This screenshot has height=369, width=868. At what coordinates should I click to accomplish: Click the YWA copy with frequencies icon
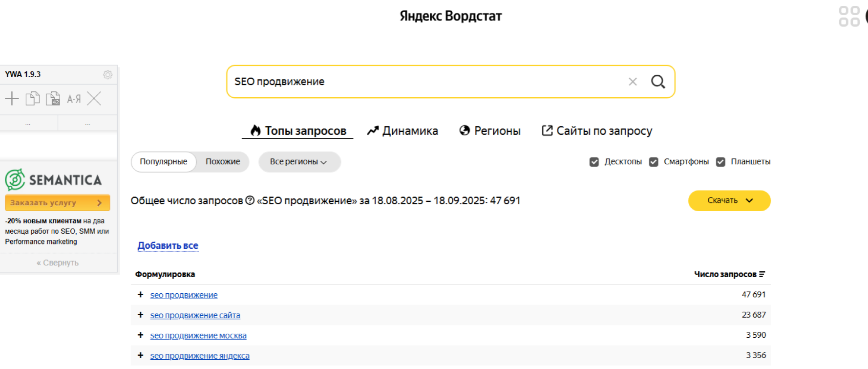[53, 99]
